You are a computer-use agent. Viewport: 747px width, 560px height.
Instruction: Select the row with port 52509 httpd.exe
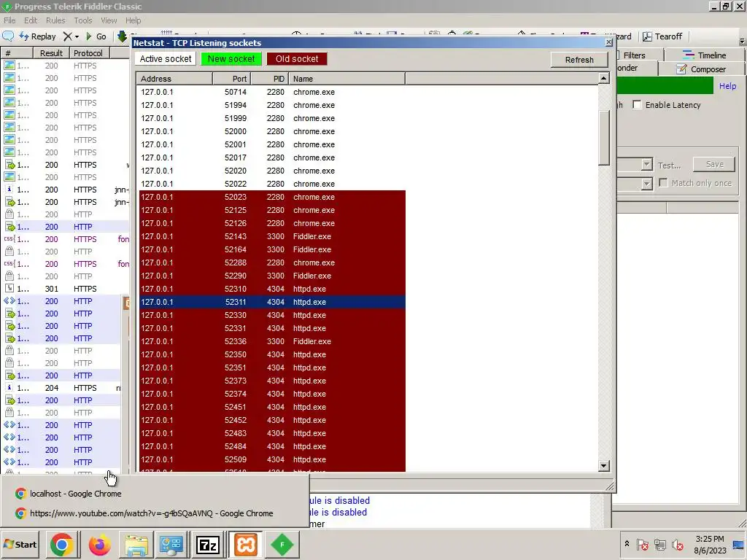click(271, 459)
